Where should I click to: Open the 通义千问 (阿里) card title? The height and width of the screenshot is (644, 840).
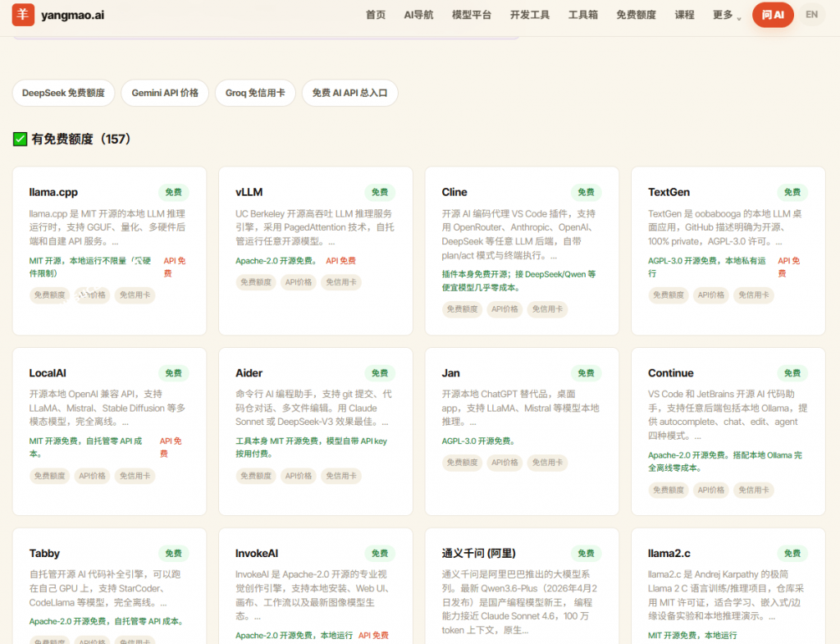tap(478, 554)
